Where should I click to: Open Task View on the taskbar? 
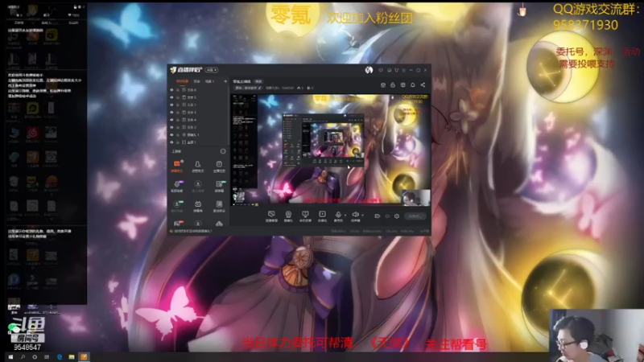tap(47, 357)
